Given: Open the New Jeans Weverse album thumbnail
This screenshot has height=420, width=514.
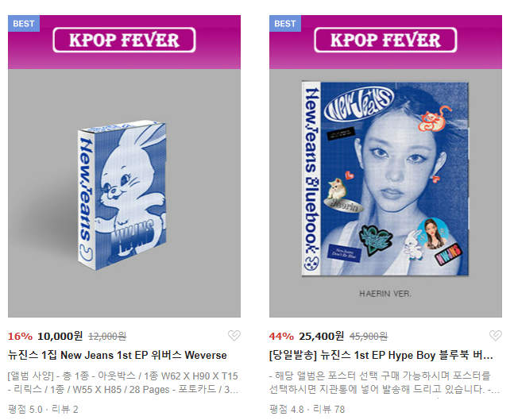Looking at the screenshot, I should [x=124, y=193].
